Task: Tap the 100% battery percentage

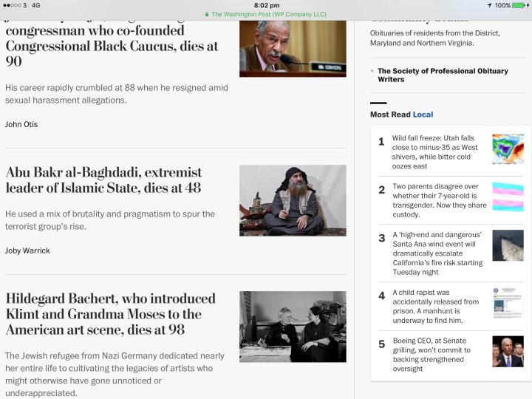Action: [502, 5]
